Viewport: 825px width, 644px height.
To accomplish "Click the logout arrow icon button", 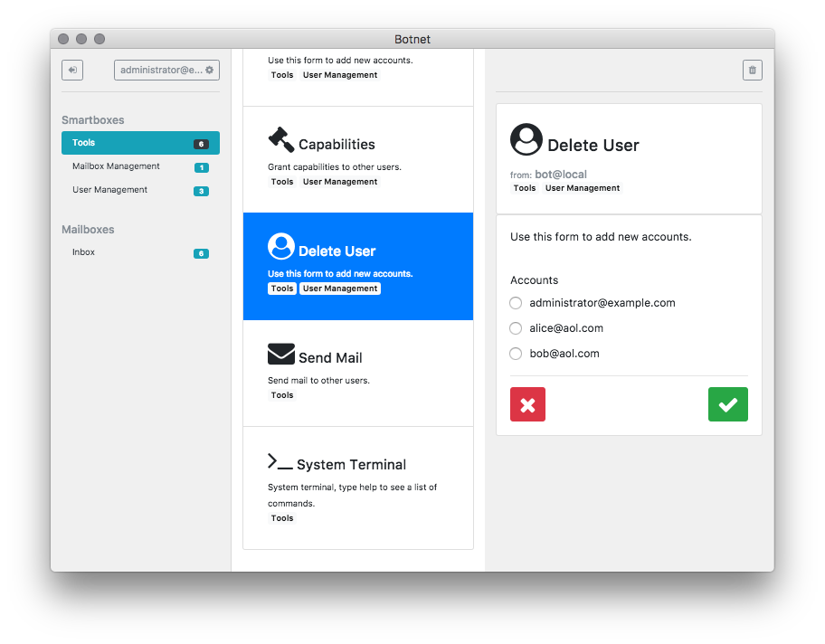I will 72,70.
